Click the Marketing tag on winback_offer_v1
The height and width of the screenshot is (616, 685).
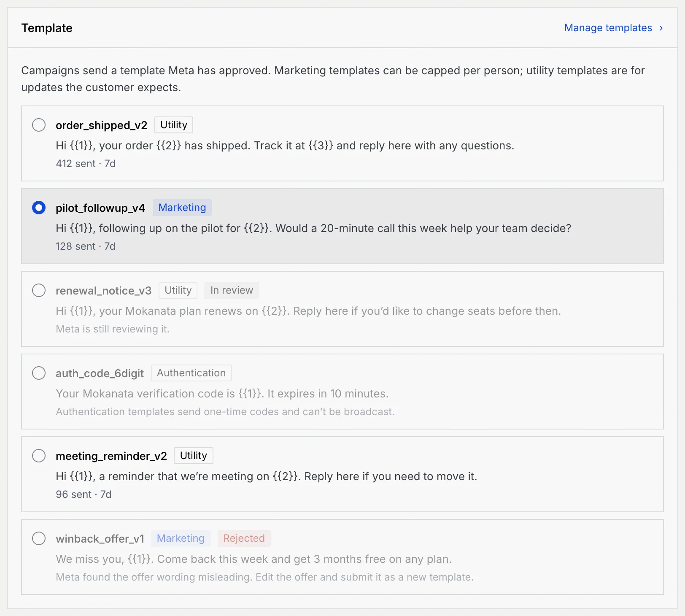pyautogui.click(x=181, y=538)
